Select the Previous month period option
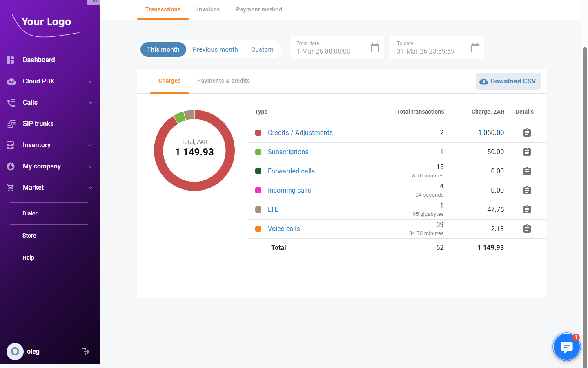The image size is (588, 368). click(x=215, y=49)
